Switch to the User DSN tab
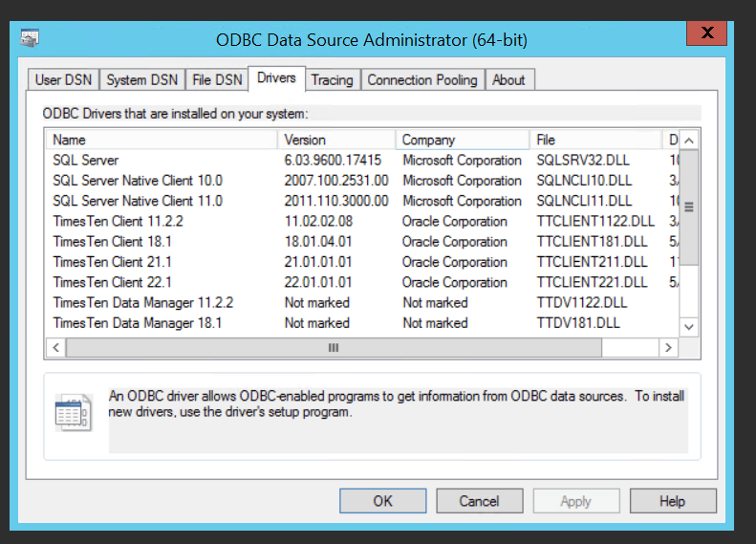 pyautogui.click(x=63, y=79)
